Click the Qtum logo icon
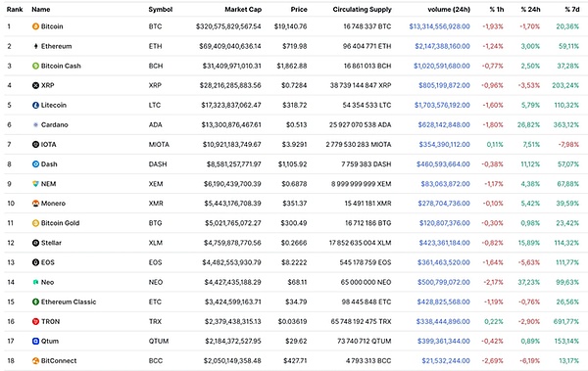This screenshot has height=371, width=588. (x=35, y=341)
